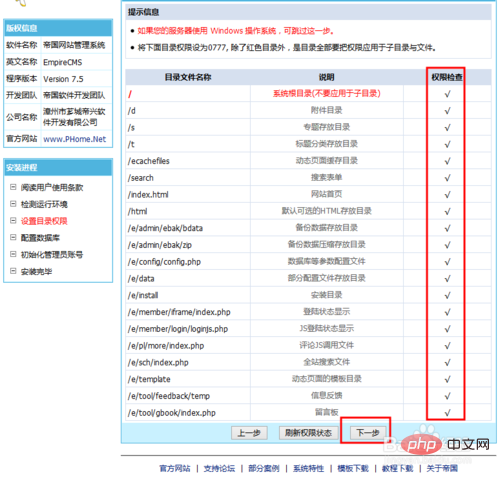The width and height of the screenshot is (500, 477).
Task: Click the 数据库等参数配置文件 description cell
Action: click(327, 261)
